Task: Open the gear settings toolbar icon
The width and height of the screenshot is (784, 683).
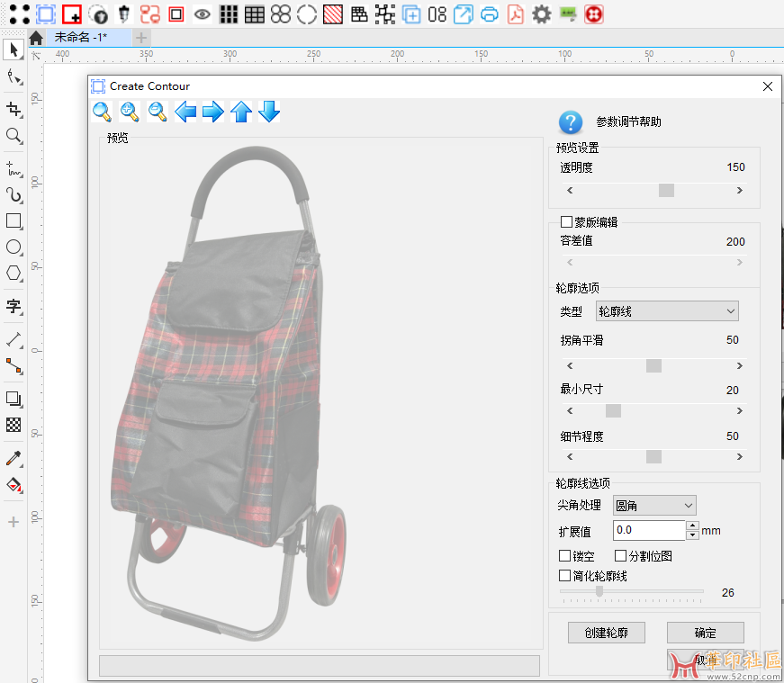Action: click(x=542, y=14)
